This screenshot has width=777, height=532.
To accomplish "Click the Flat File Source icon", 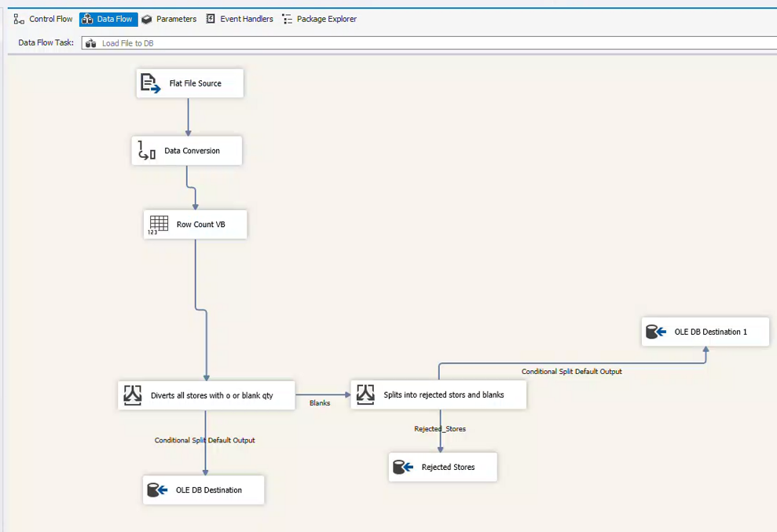I will pos(151,83).
